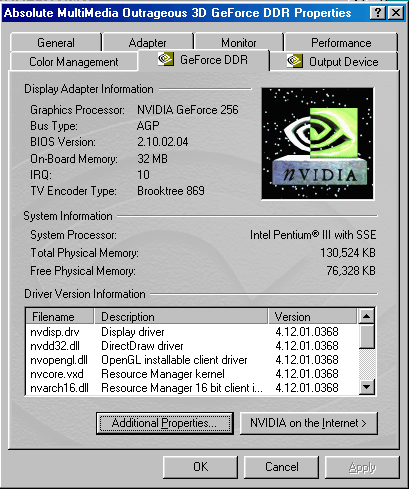Open the Monitor tab
This screenshot has height=489, width=409.
[x=239, y=42]
